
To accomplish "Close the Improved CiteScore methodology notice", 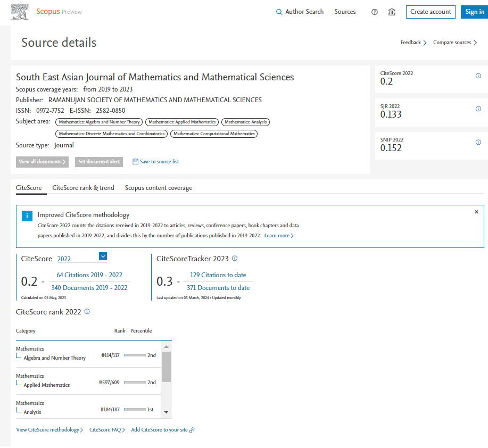I will pos(476,212).
